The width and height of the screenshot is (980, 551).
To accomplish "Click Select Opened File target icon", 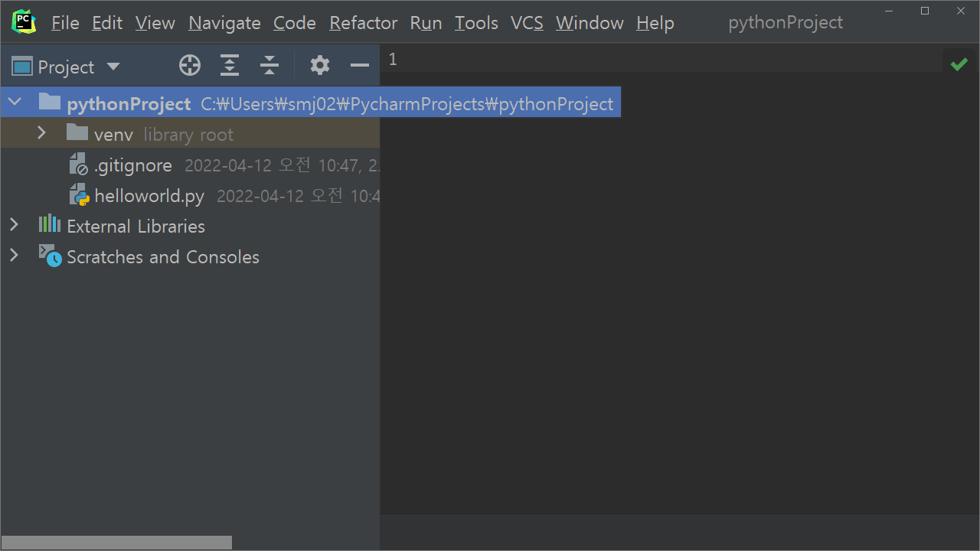I will (x=190, y=66).
